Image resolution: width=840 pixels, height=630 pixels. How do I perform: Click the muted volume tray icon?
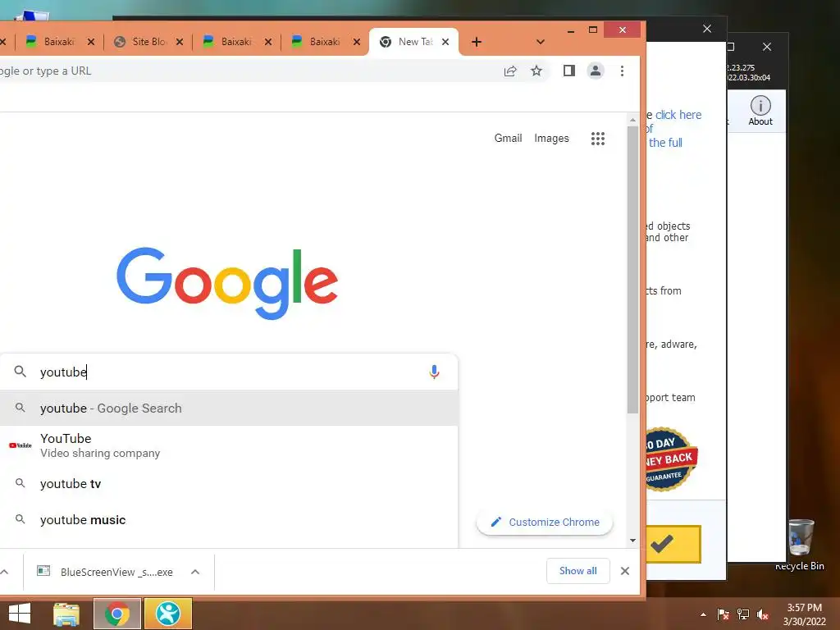point(763,614)
